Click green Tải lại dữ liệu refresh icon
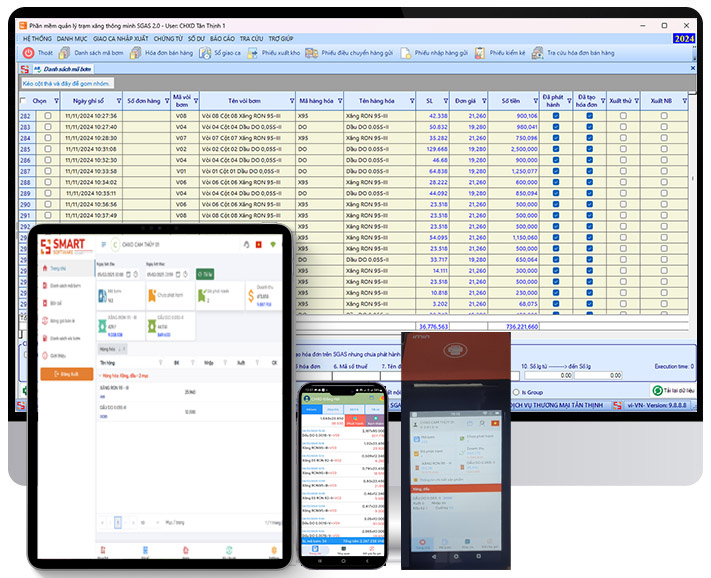 point(657,390)
